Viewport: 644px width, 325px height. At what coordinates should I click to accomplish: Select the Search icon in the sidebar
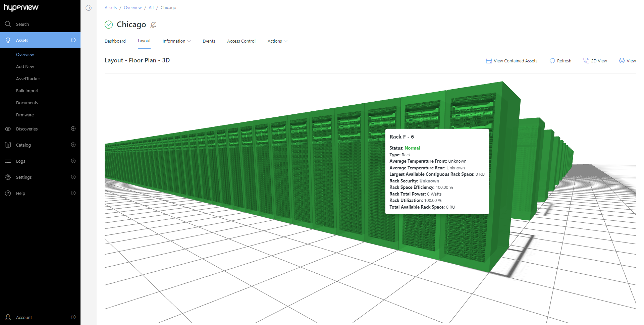pyautogui.click(x=8, y=24)
